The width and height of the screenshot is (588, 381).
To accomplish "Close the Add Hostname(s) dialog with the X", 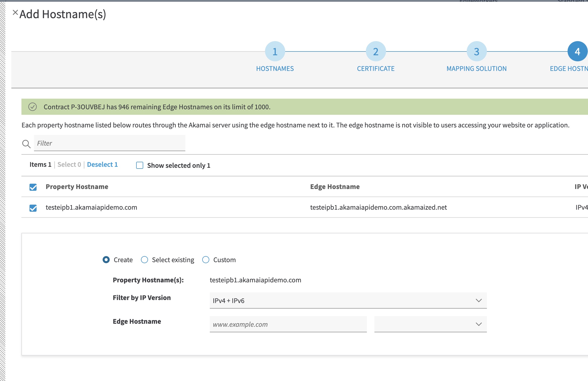I will [x=15, y=12].
